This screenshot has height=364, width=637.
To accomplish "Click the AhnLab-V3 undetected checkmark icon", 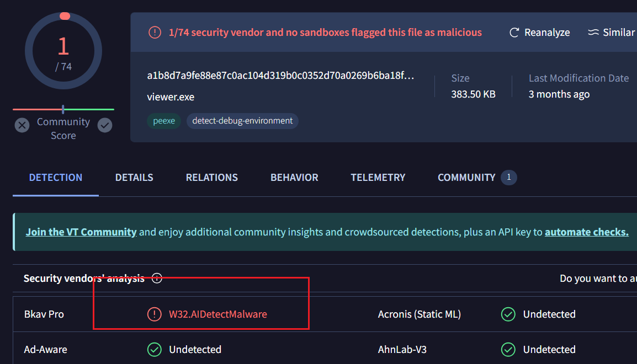I will (508, 350).
